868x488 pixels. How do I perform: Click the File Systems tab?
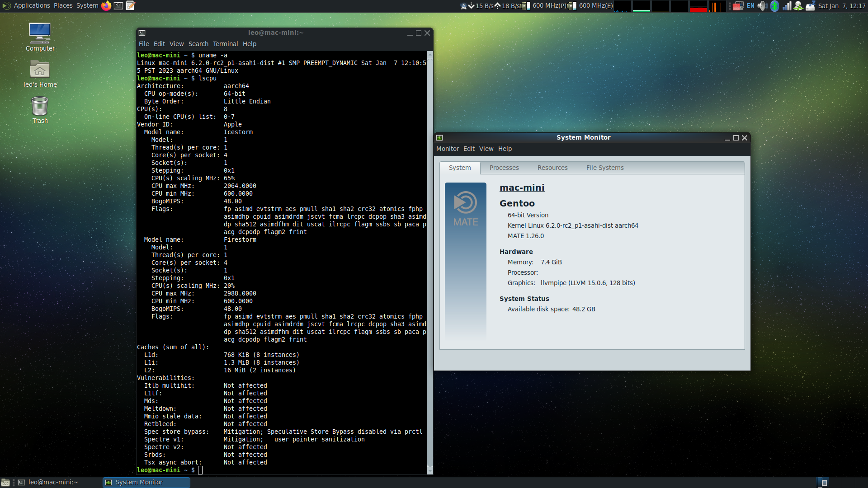pos(604,168)
